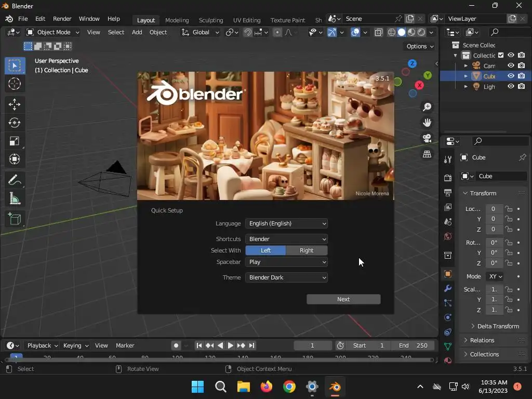Screen dimensions: 532x399
Task: Open File Explorer from the taskbar
Action: click(x=243, y=387)
